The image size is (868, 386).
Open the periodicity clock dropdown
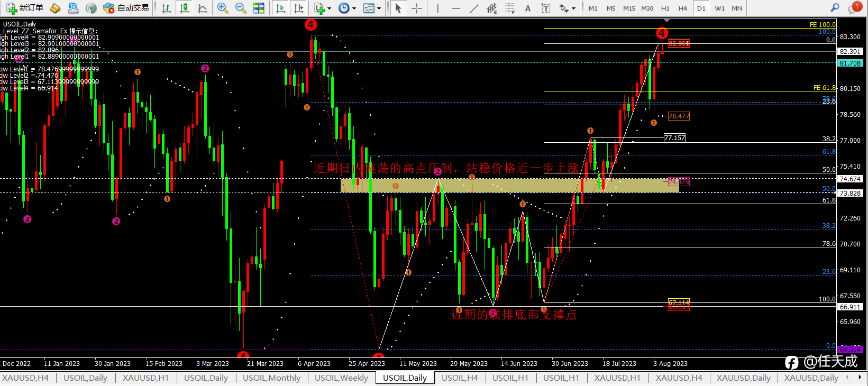347,8
